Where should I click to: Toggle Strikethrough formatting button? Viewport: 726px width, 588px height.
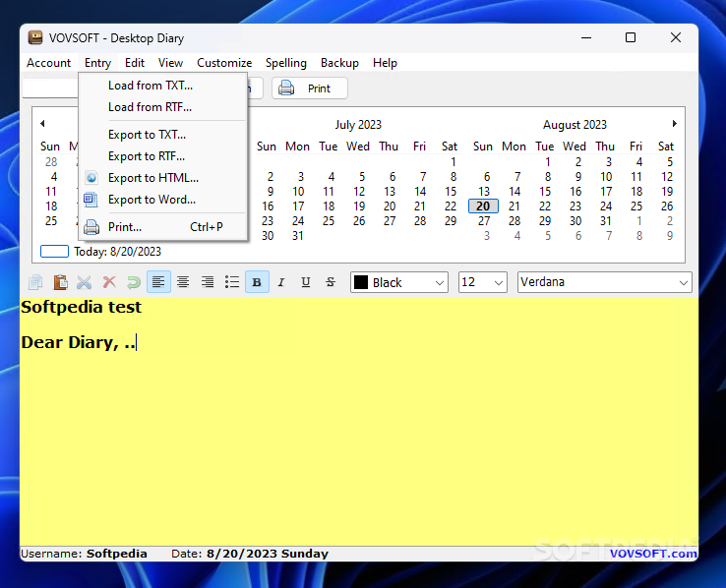coord(331,282)
